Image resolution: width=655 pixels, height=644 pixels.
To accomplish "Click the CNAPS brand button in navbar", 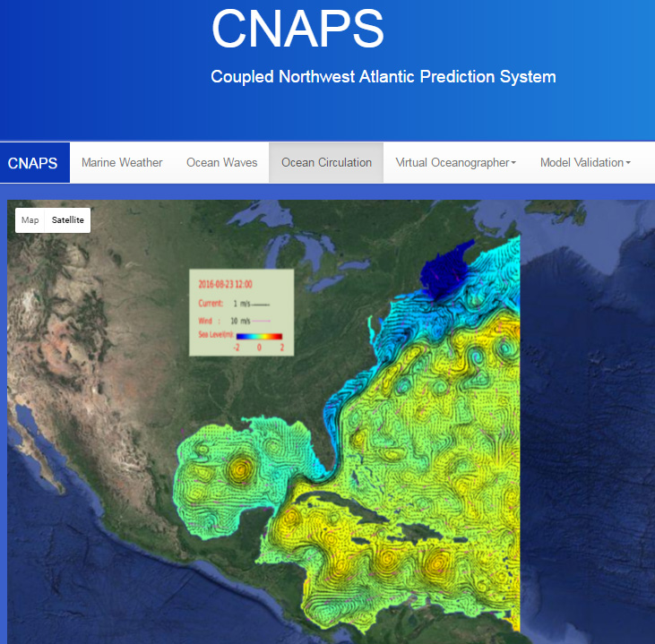I will coord(33,163).
